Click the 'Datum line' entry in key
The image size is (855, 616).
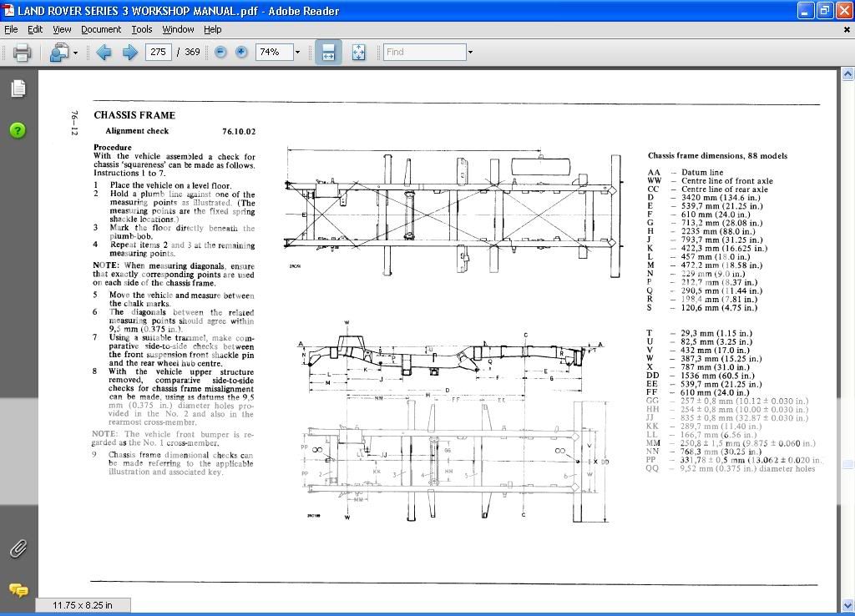tap(702, 172)
